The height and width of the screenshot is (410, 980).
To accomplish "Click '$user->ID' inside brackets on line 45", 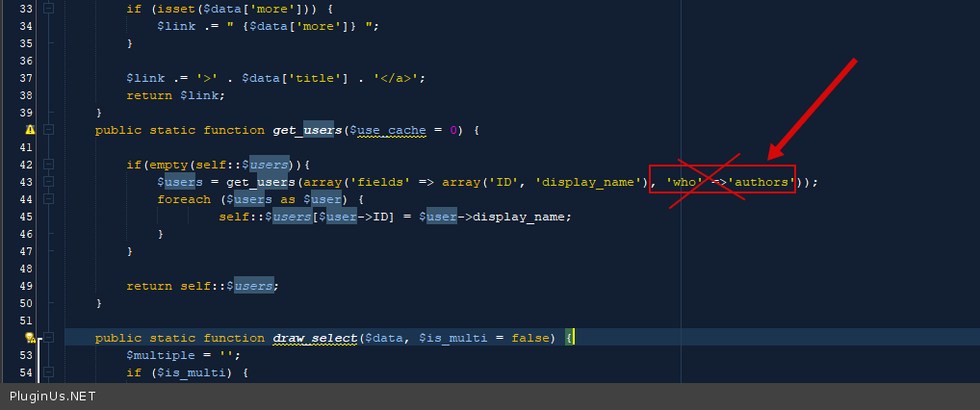I will pyautogui.click(x=353, y=217).
